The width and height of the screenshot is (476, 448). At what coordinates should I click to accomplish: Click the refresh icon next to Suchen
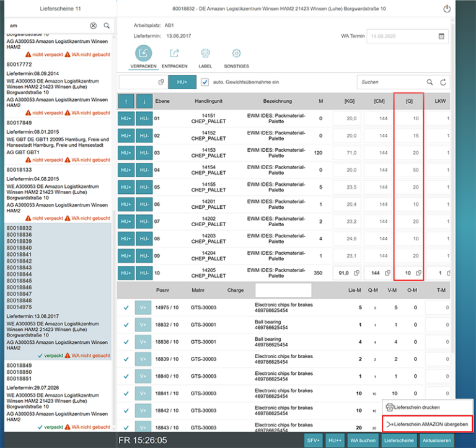click(x=443, y=82)
